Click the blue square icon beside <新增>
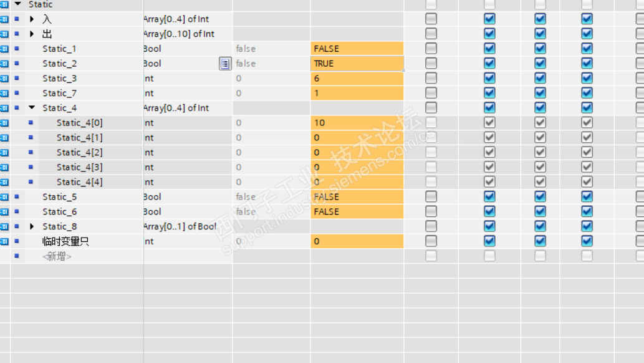The height and width of the screenshot is (363, 644). (x=17, y=256)
